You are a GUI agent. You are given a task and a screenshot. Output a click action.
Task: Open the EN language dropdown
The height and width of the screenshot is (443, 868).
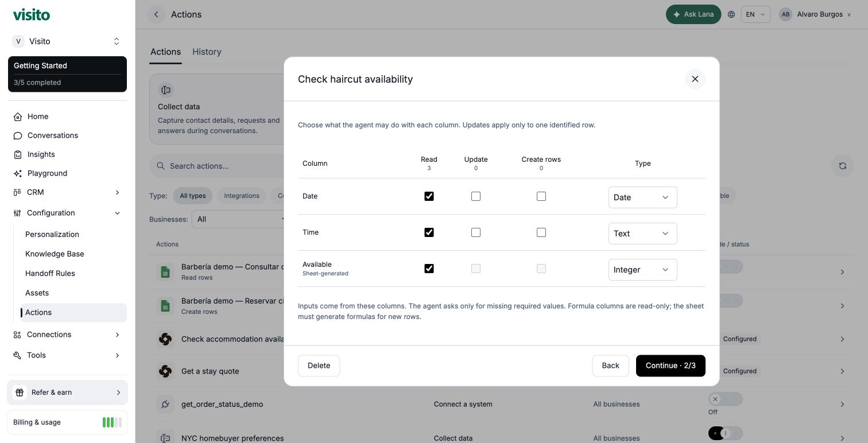point(755,14)
